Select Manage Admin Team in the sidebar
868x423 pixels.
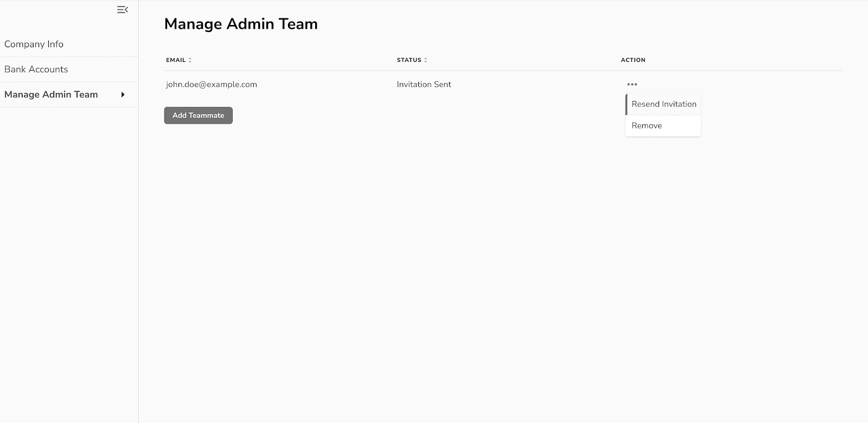51,94
